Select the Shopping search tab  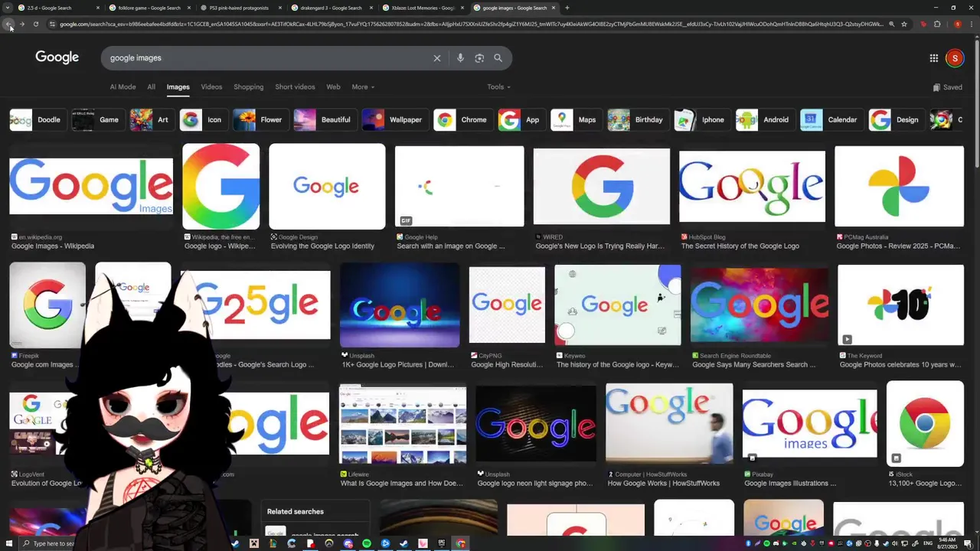248,87
